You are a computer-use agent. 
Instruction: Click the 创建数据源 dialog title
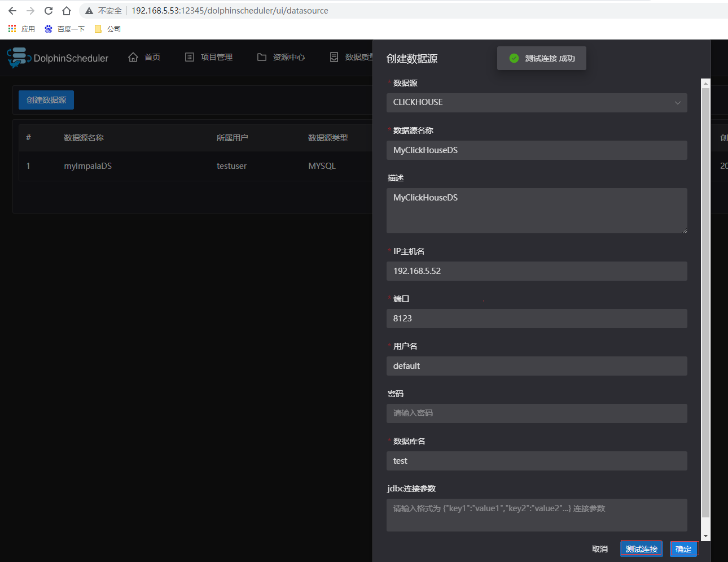pos(412,59)
